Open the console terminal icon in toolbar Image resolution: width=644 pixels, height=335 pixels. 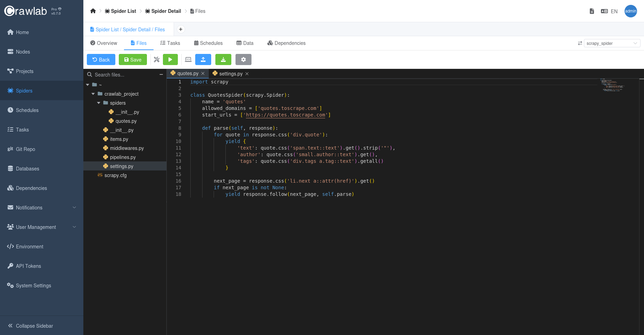coord(188,59)
